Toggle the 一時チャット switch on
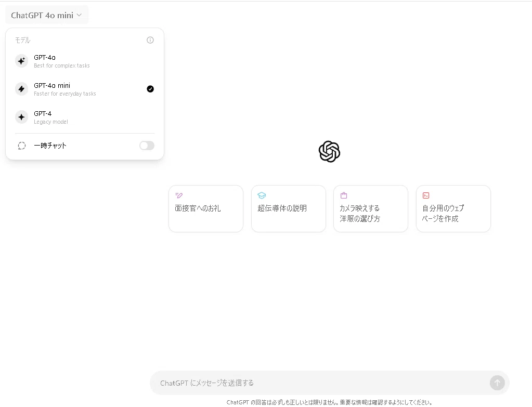The width and height of the screenshot is (532, 407). click(147, 146)
